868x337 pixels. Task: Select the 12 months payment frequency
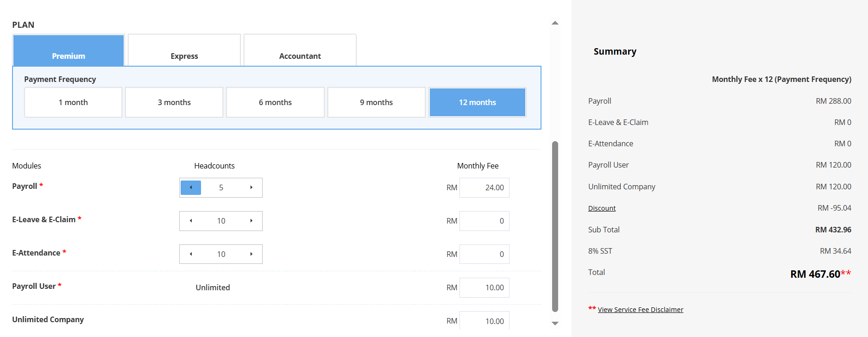pyautogui.click(x=477, y=102)
